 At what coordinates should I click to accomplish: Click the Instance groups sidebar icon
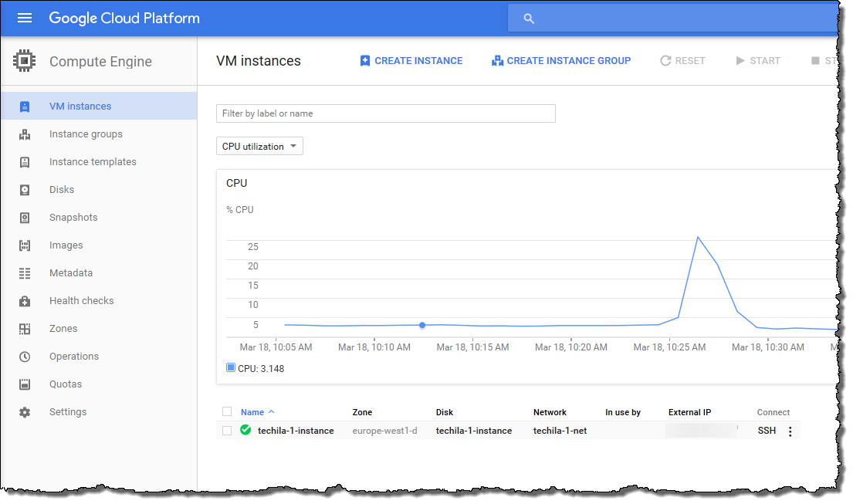[25, 134]
